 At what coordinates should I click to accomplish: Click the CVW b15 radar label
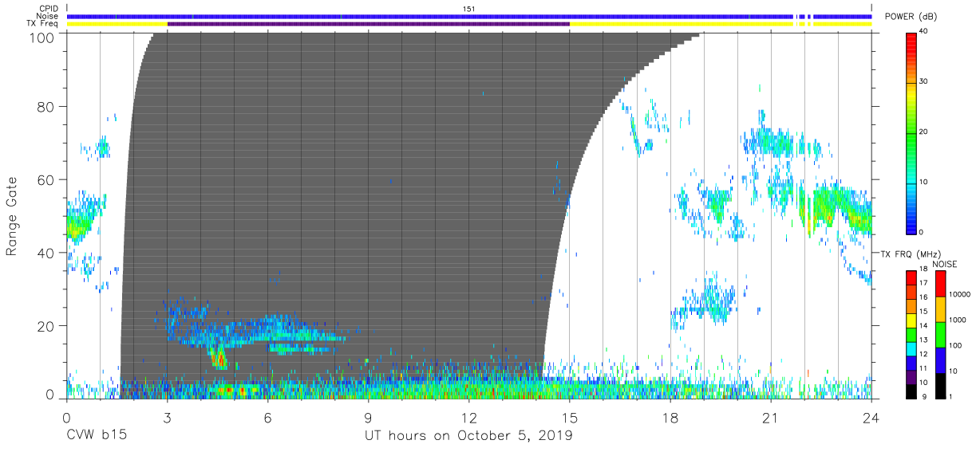tap(97, 435)
